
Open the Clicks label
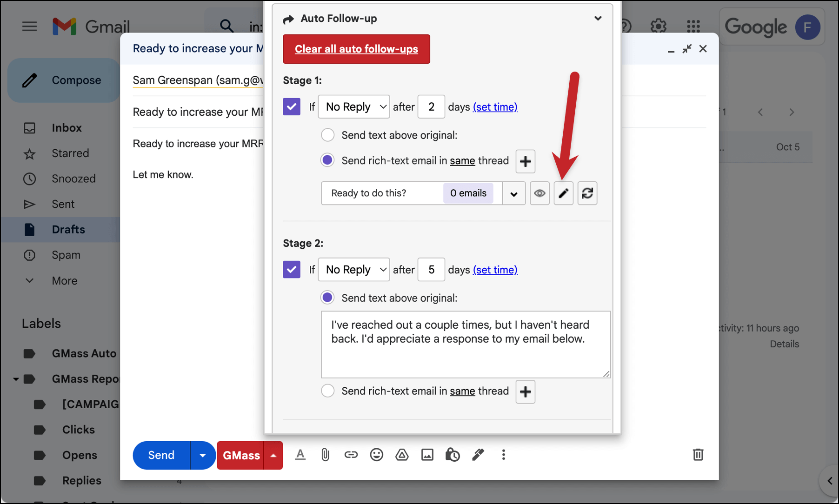pyautogui.click(x=78, y=430)
